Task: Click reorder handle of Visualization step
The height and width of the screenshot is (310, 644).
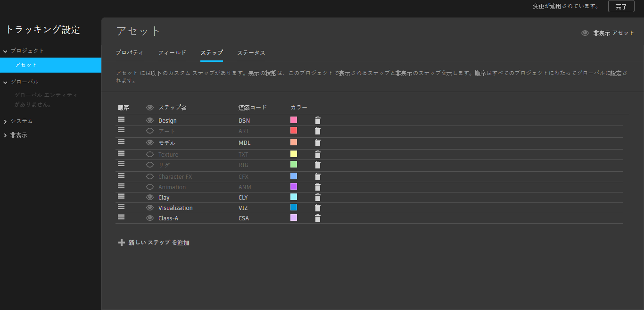Action: [x=121, y=207]
